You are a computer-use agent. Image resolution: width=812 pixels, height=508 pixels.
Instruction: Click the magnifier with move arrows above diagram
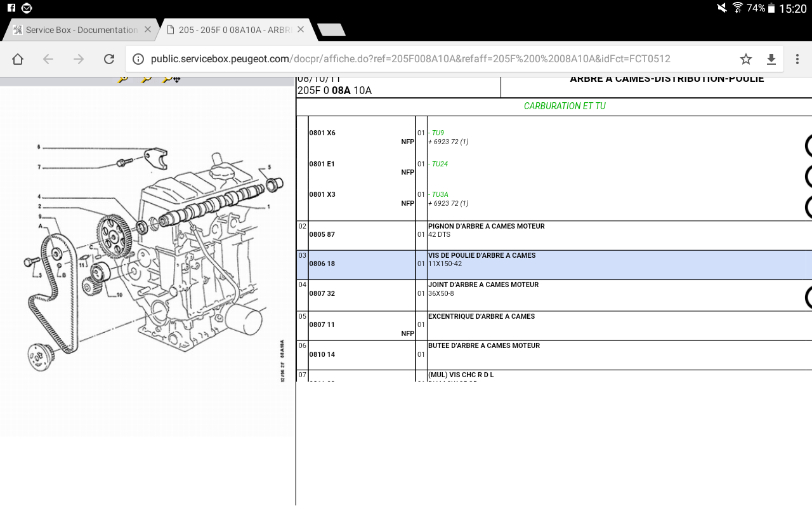171,79
